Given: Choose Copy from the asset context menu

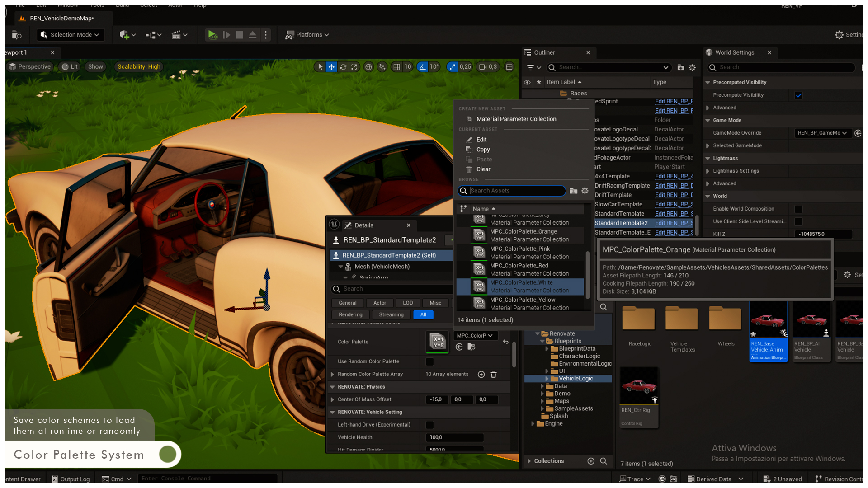Looking at the screenshot, I should (483, 150).
